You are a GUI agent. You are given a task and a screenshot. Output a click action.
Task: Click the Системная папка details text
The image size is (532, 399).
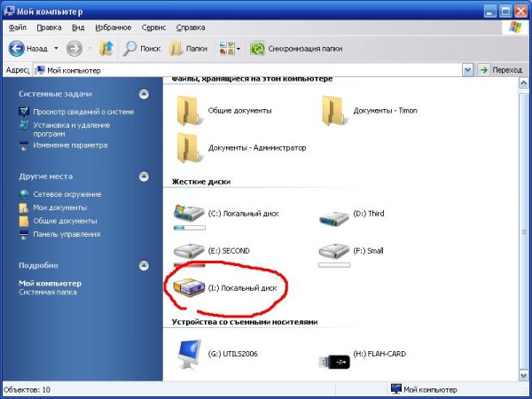[x=48, y=292]
